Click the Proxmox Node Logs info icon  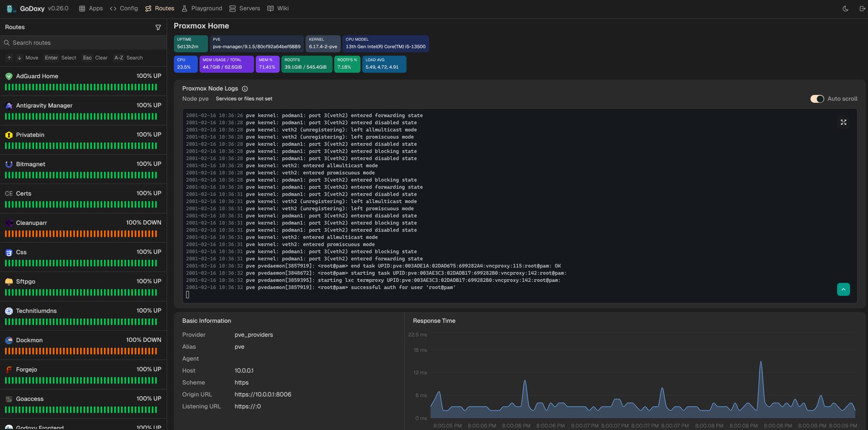[245, 89]
